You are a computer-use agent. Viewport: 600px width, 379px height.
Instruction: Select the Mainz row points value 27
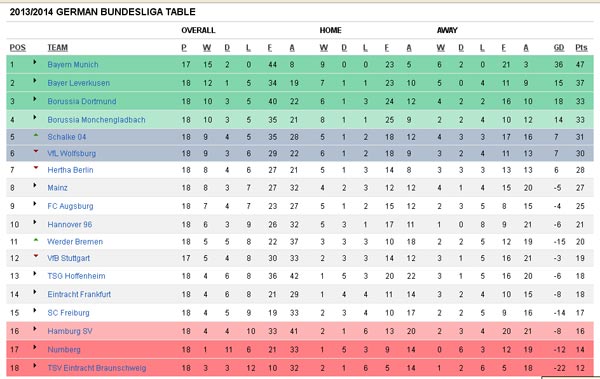pyautogui.click(x=580, y=188)
